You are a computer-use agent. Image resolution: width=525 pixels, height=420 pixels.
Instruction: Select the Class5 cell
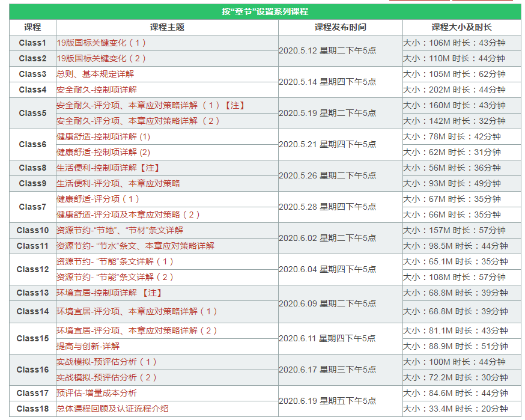(32, 113)
